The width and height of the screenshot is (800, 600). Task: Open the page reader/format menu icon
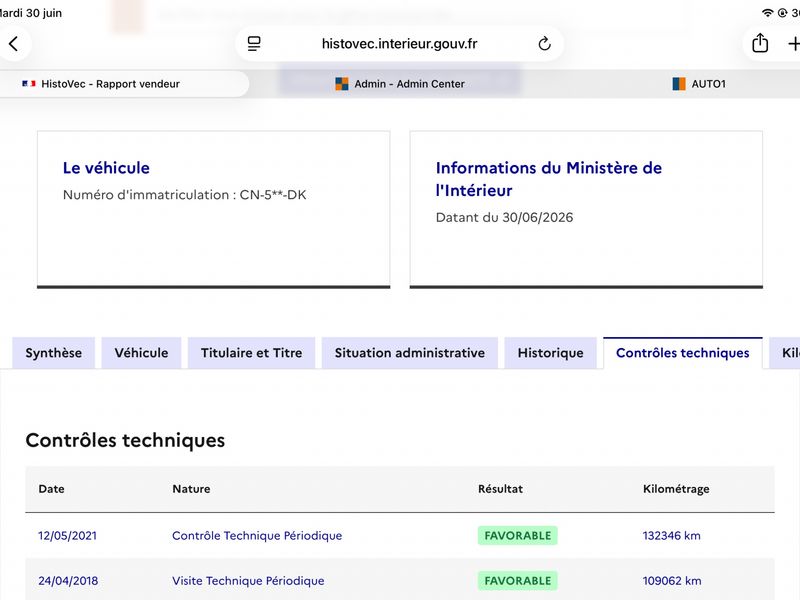[x=254, y=44]
